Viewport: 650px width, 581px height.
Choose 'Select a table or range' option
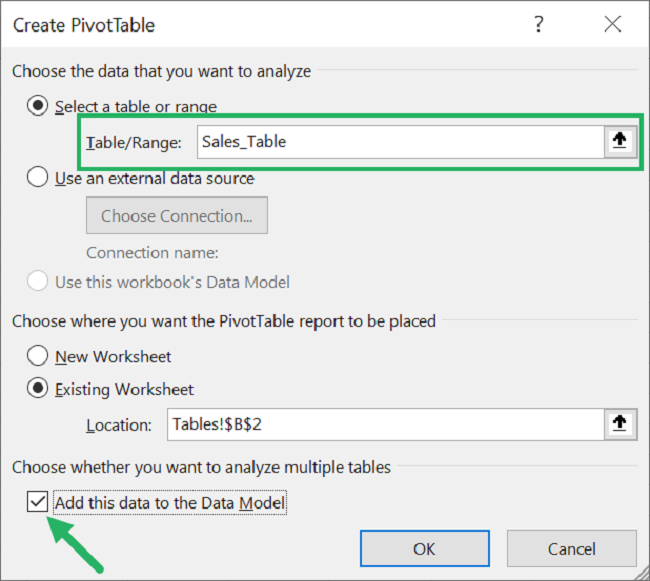38,106
